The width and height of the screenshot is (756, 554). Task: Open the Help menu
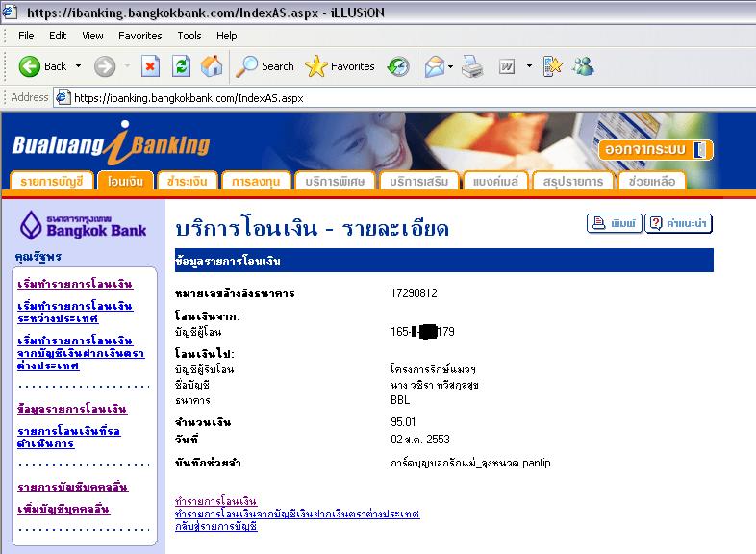(x=227, y=36)
